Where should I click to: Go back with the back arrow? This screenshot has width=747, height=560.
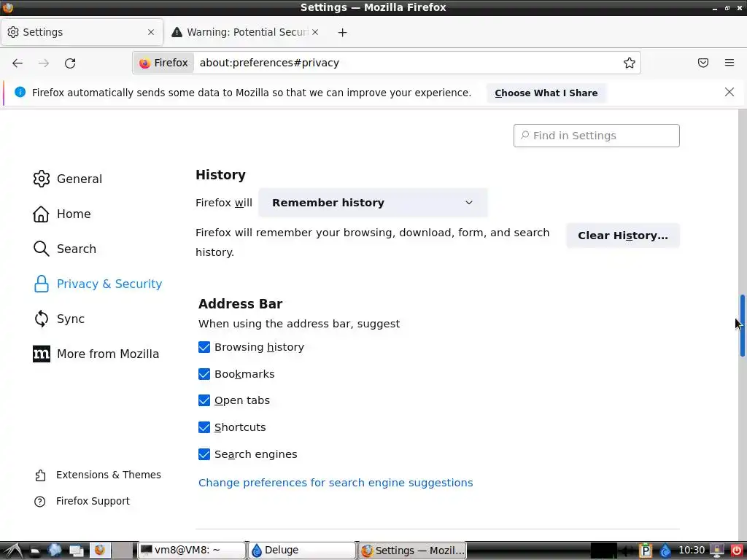(18, 63)
